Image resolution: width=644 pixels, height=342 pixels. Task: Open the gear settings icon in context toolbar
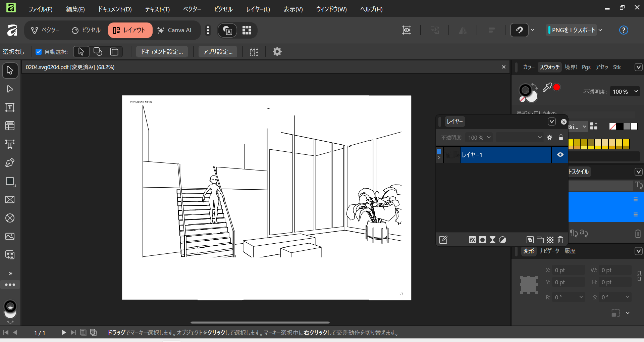(x=277, y=52)
